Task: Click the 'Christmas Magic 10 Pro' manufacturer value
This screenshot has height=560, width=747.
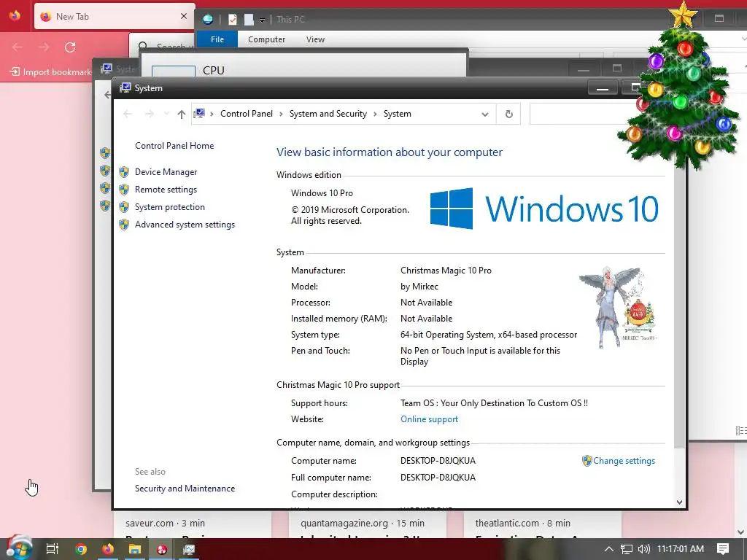Action: pyautogui.click(x=446, y=271)
